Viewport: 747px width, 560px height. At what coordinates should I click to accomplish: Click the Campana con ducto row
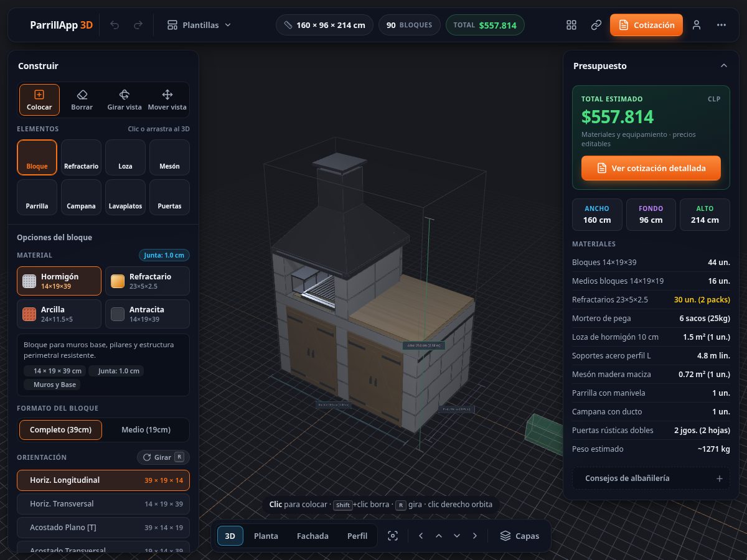pos(651,412)
